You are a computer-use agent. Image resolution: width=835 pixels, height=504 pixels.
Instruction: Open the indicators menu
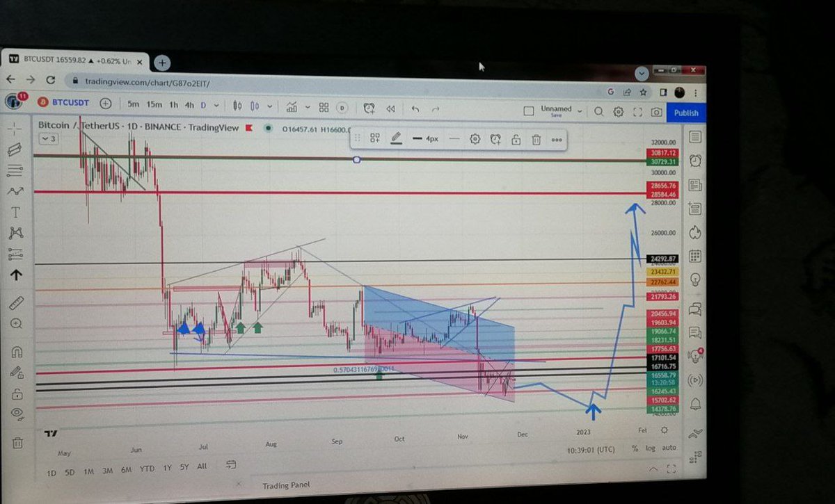tap(291, 106)
